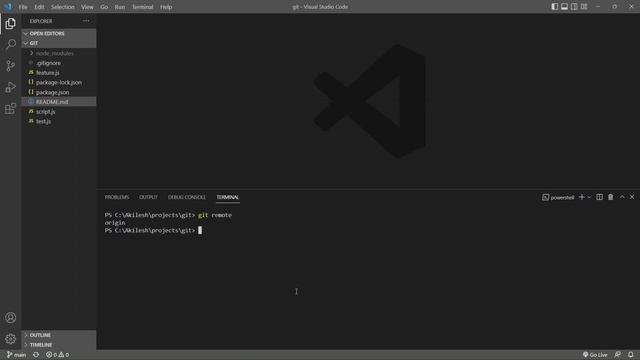This screenshot has height=360, width=640.
Task: Open test.js file
Action: click(x=59, y=121)
